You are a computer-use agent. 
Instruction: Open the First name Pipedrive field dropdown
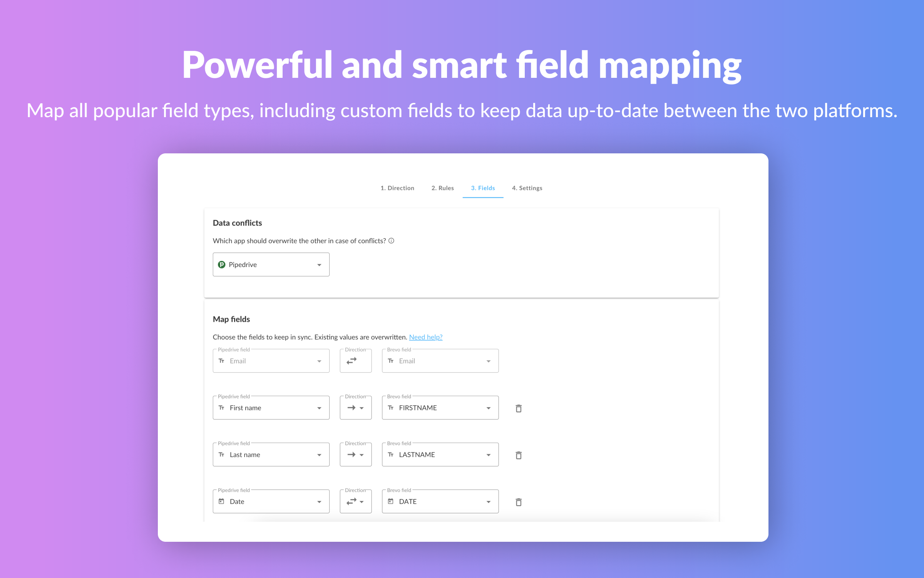[271, 408]
